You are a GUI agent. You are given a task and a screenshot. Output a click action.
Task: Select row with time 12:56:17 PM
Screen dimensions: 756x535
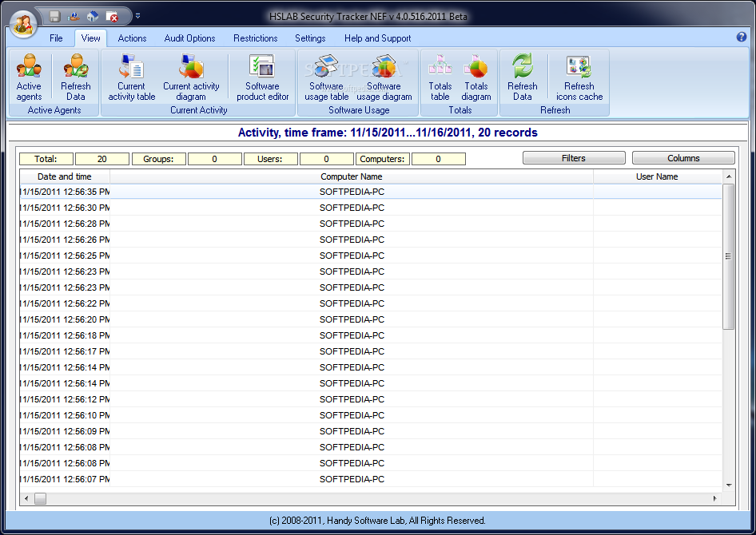click(371, 351)
